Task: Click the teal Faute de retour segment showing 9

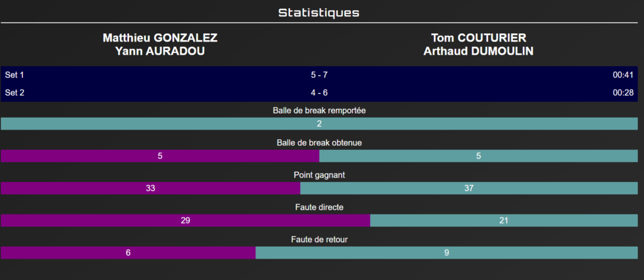Action: (447, 253)
